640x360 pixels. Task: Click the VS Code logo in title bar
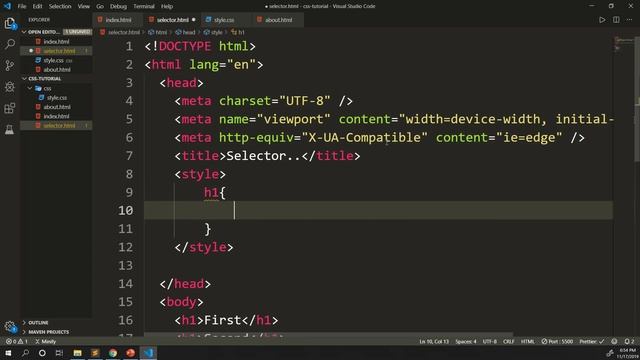(7, 6)
